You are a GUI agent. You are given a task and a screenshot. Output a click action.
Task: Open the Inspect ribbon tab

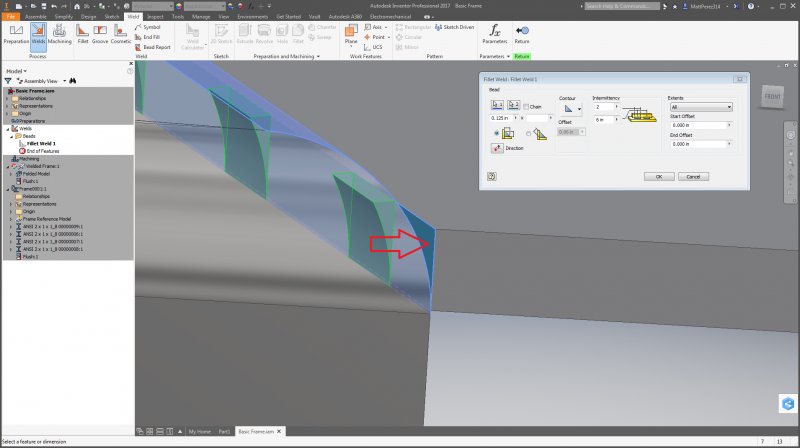[x=155, y=17]
